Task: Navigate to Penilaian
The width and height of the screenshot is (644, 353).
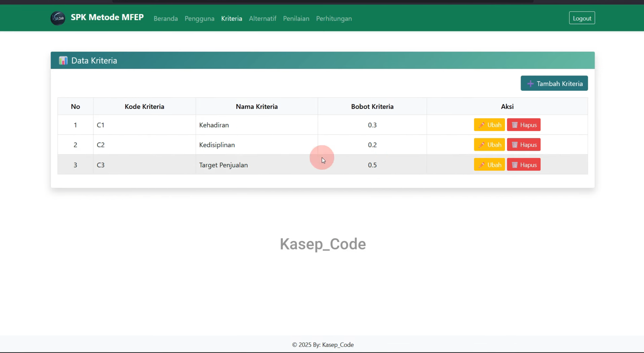Action: 296,18
